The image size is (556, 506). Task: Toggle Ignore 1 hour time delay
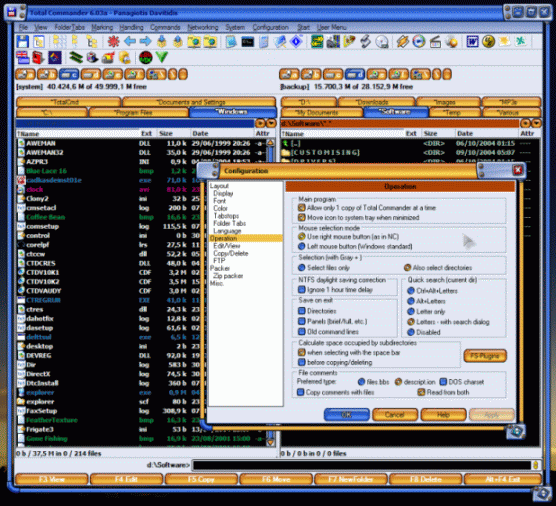coord(302,290)
